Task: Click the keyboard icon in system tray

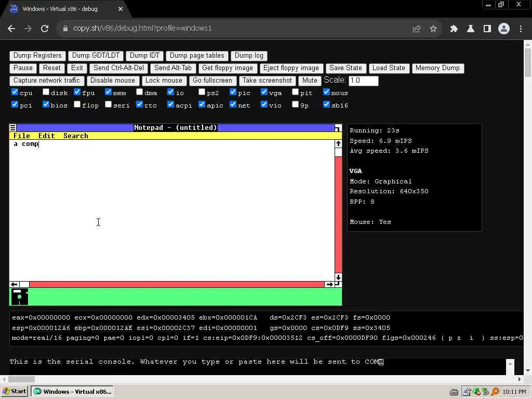Action: [x=454, y=392]
